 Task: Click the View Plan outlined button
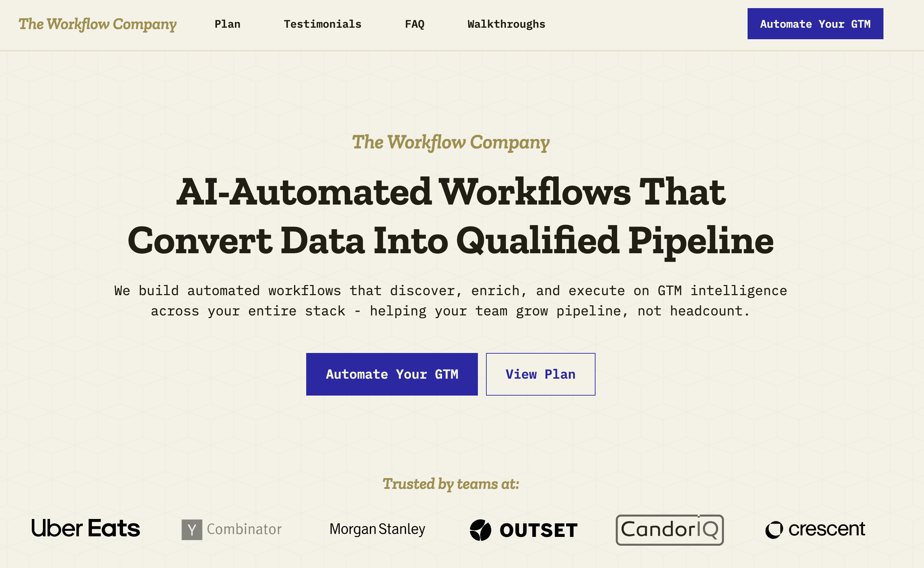(x=540, y=374)
